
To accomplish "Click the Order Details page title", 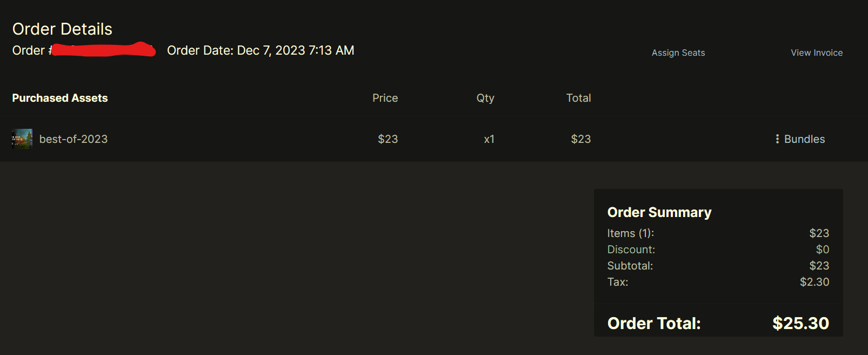I will [62, 29].
